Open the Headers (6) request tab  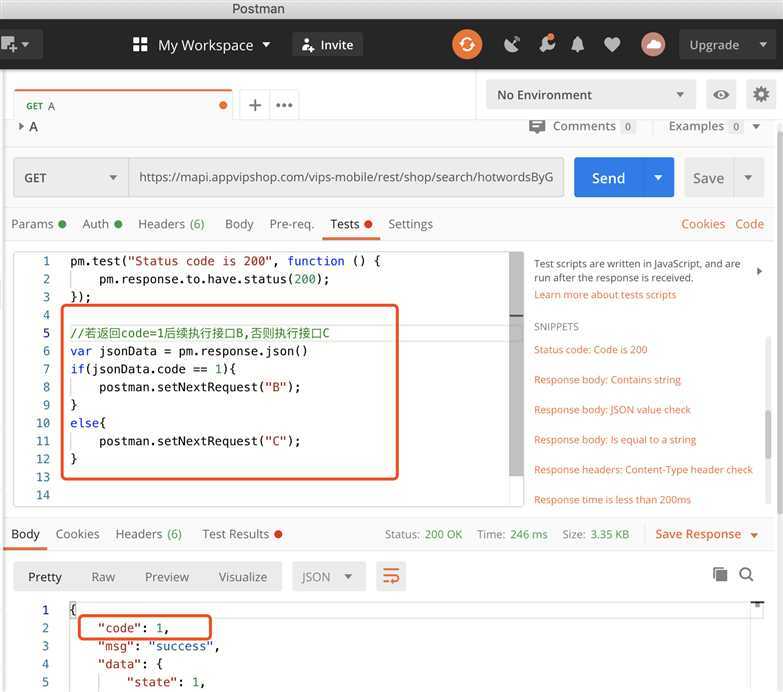pos(171,224)
